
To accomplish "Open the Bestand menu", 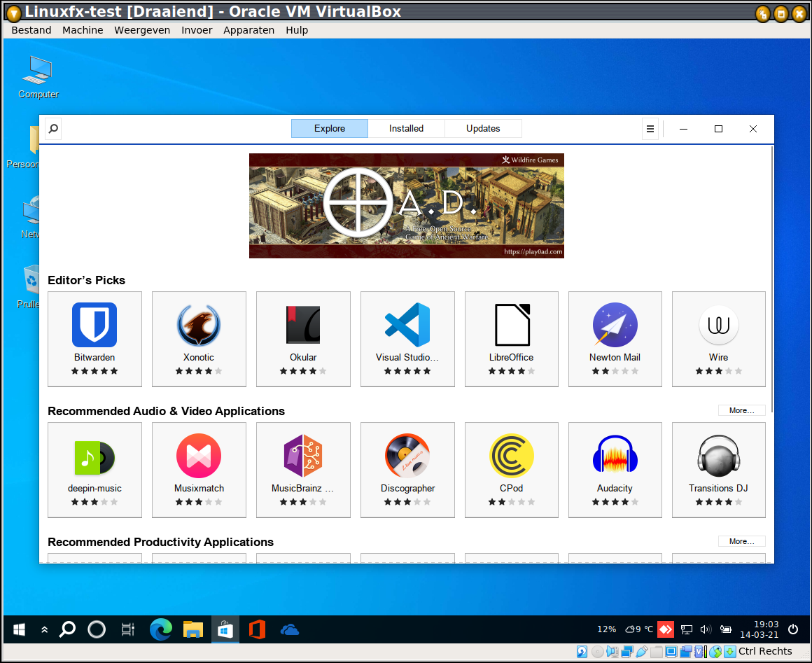I will point(31,30).
